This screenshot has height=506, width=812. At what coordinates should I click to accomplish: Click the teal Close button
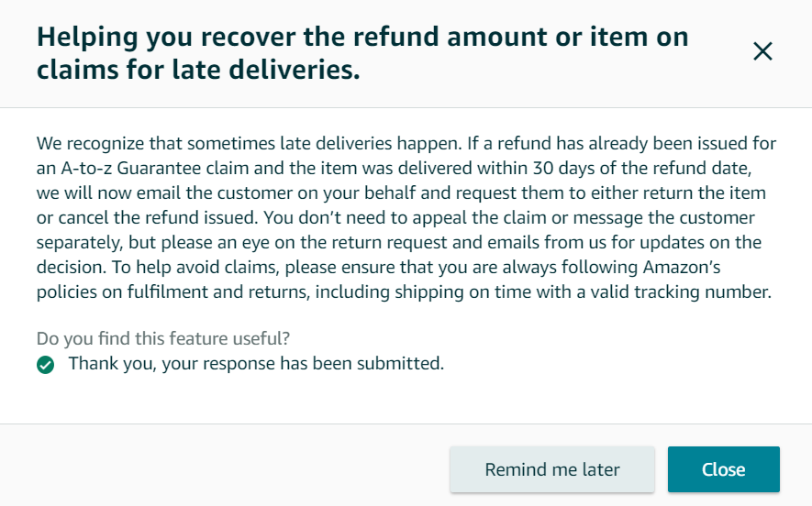click(723, 469)
